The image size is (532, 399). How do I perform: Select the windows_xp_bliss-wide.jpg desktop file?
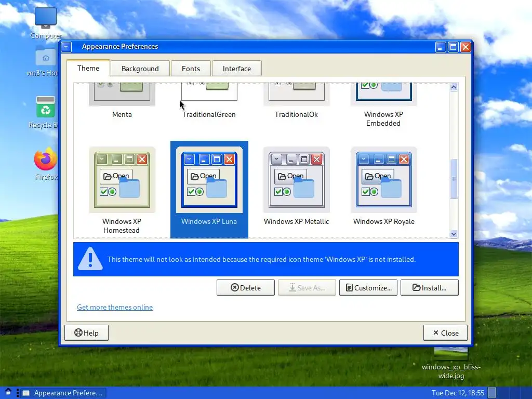click(451, 364)
